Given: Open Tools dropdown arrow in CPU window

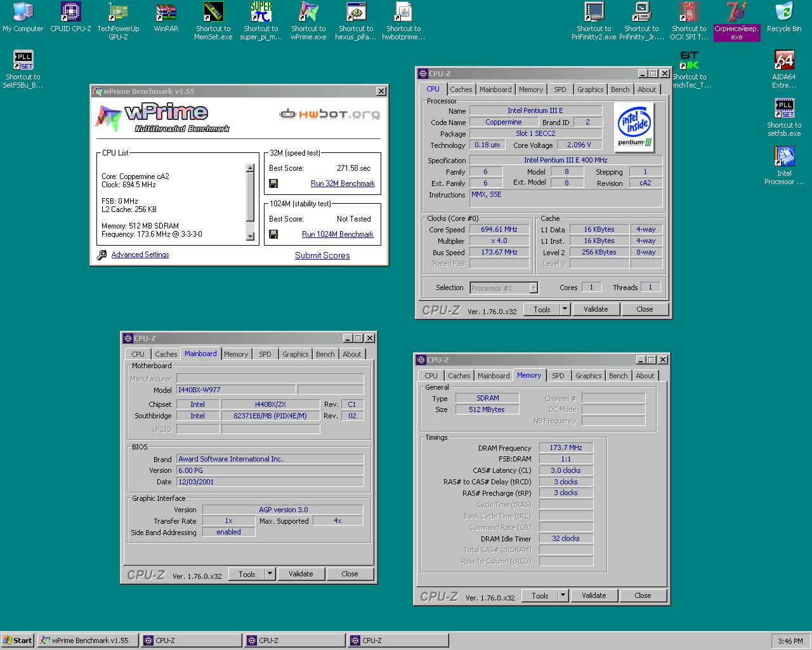Looking at the screenshot, I should (x=565, y=309).
